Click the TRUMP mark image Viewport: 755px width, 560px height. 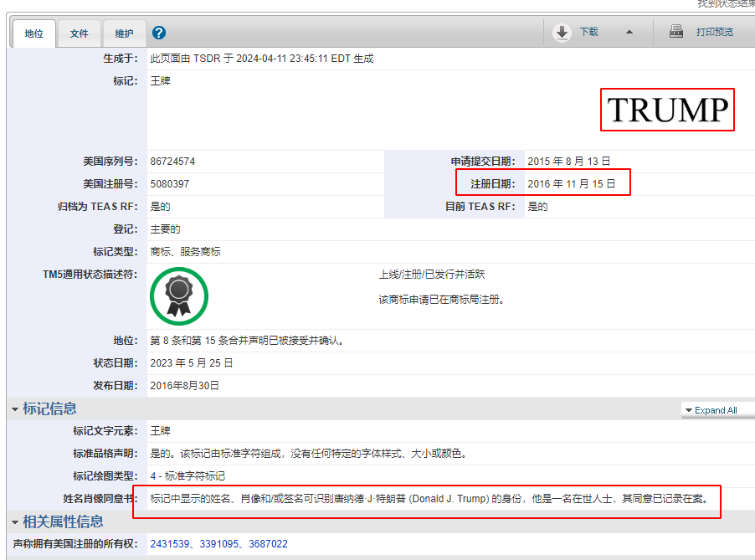click(x=667, y=110)
